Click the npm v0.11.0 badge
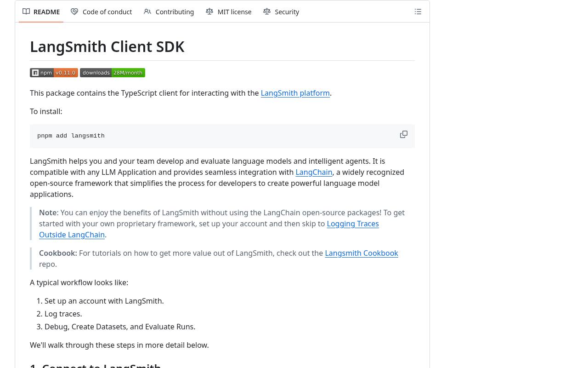588x368 pixels. click(54, 73)
